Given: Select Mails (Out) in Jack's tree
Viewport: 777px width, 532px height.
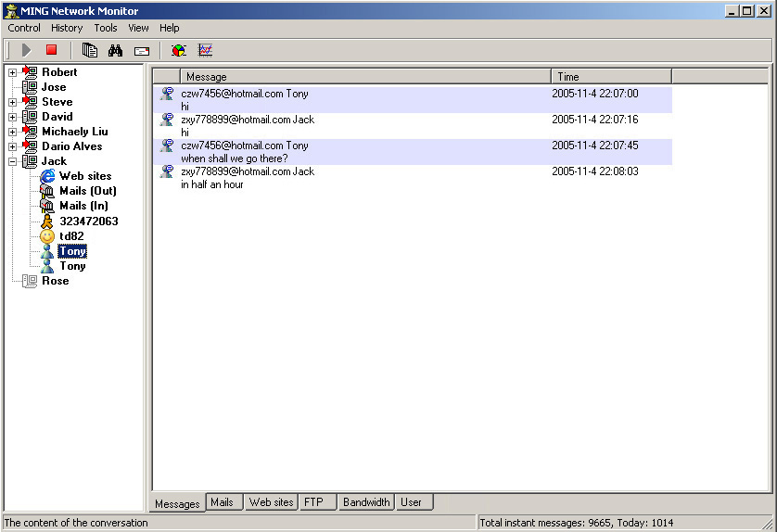Looking at the screenshot, I should click(87, 191).
